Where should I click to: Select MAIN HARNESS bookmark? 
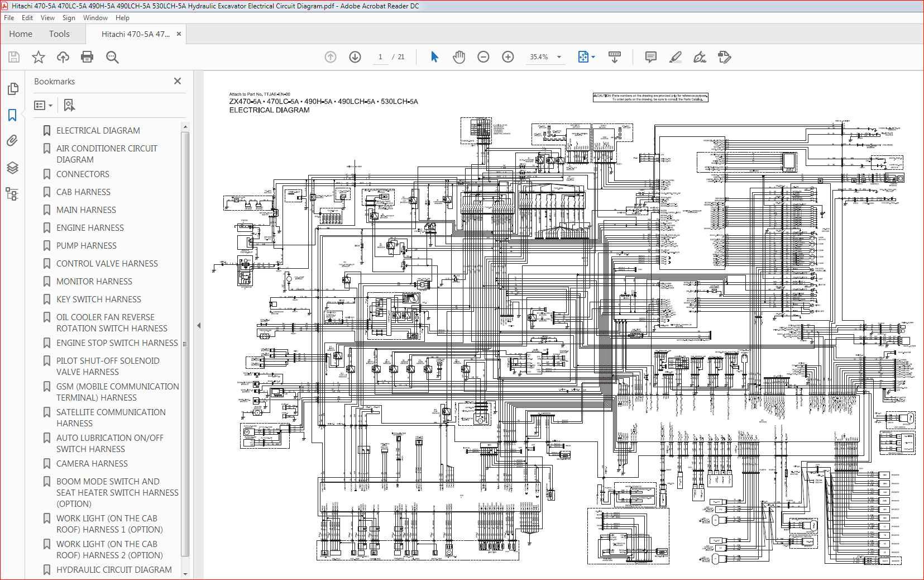click(x=86, y=210)
